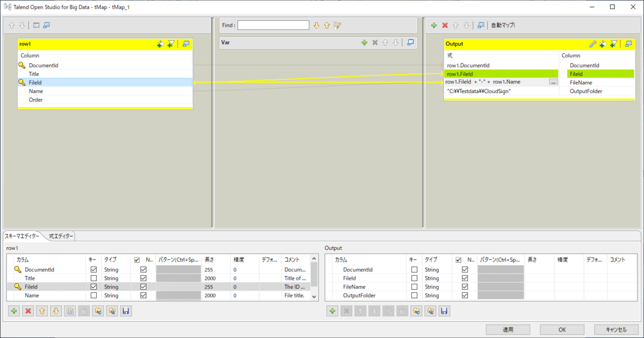The image size is (644, 338).
Task: Export Output schema to XML file icon
Action: pos(430,311)
